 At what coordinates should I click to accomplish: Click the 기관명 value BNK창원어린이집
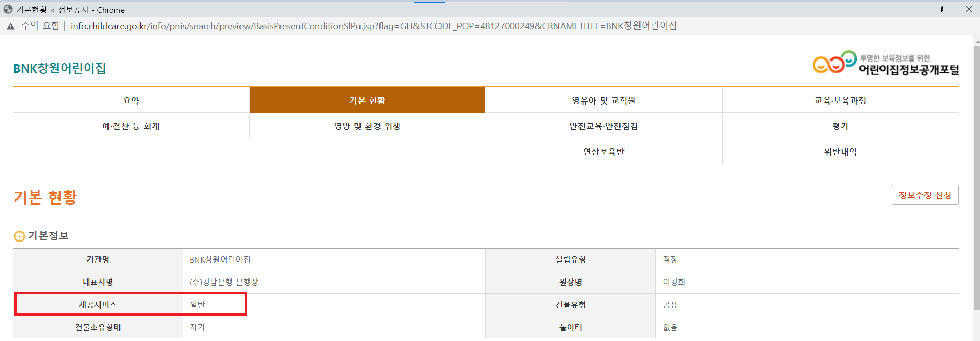pyautogui.click(x=220, y=259)
